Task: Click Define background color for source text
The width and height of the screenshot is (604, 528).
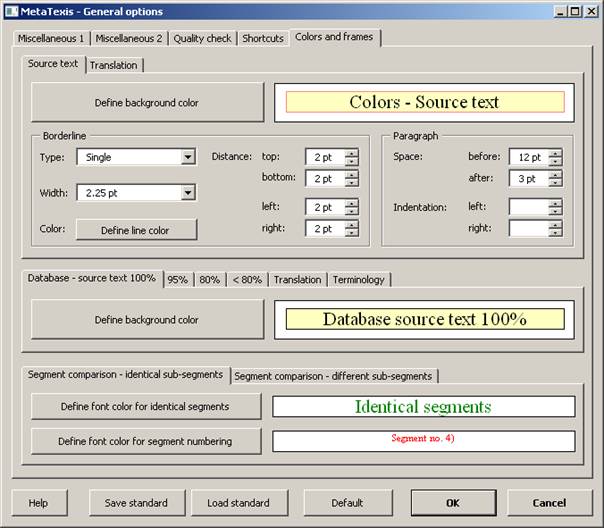Action: click(147, 102)
